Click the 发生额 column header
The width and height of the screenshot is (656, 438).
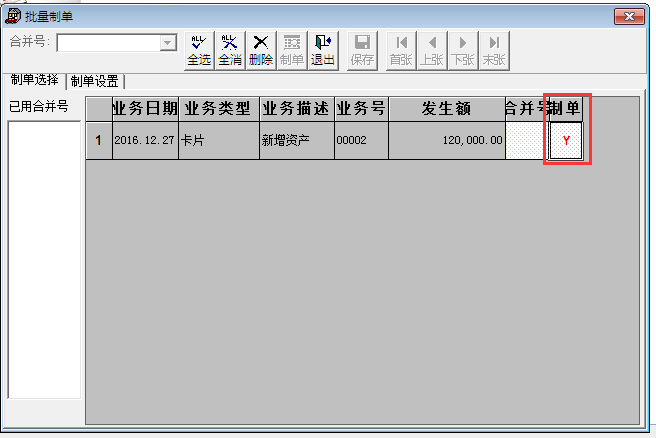pos(446,109)
